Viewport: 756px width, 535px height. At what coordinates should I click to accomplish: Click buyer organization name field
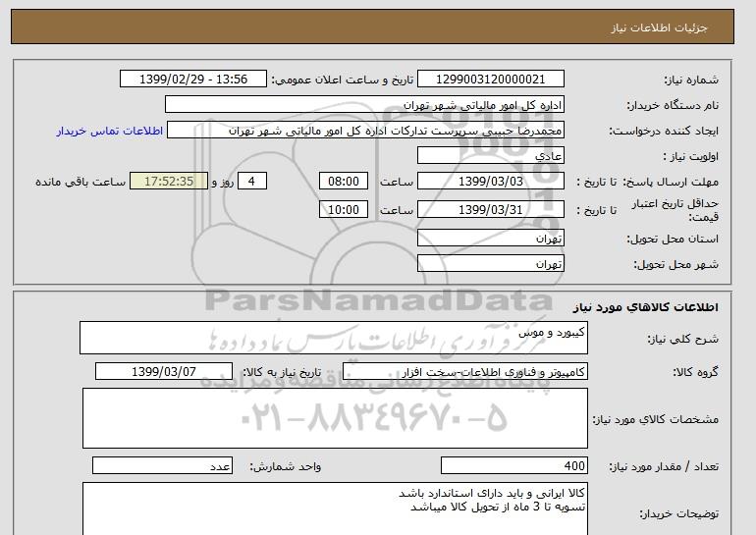tap(364, 105)
